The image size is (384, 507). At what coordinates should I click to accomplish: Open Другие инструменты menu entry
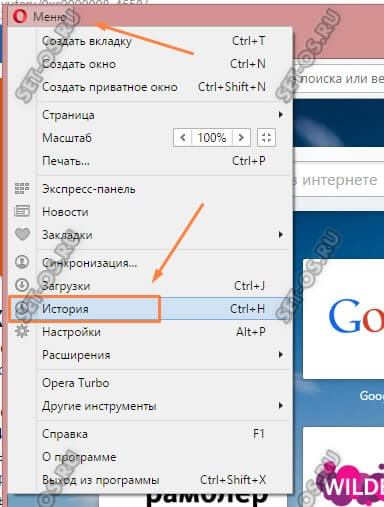coord(151,406)
